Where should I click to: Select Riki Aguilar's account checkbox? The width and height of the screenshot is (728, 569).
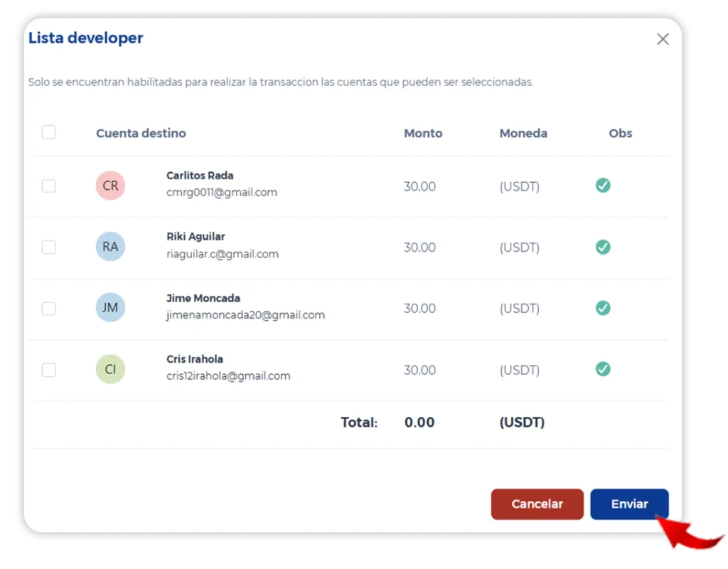point(48,247)
